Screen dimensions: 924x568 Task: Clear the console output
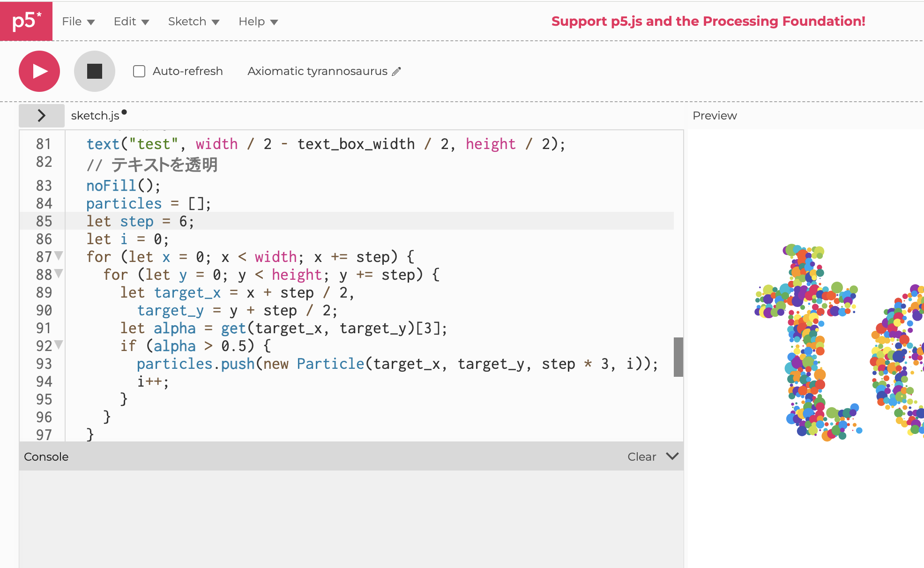[x=641, y=456]
